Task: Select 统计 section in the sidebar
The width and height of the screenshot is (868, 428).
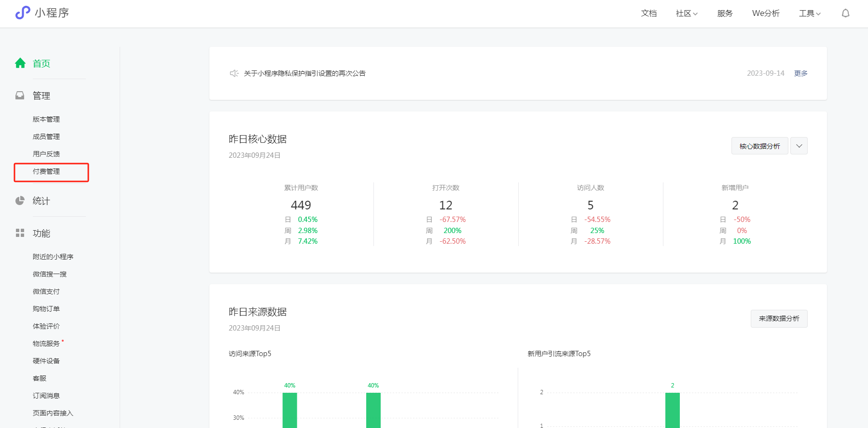Action: coord(41,201)
